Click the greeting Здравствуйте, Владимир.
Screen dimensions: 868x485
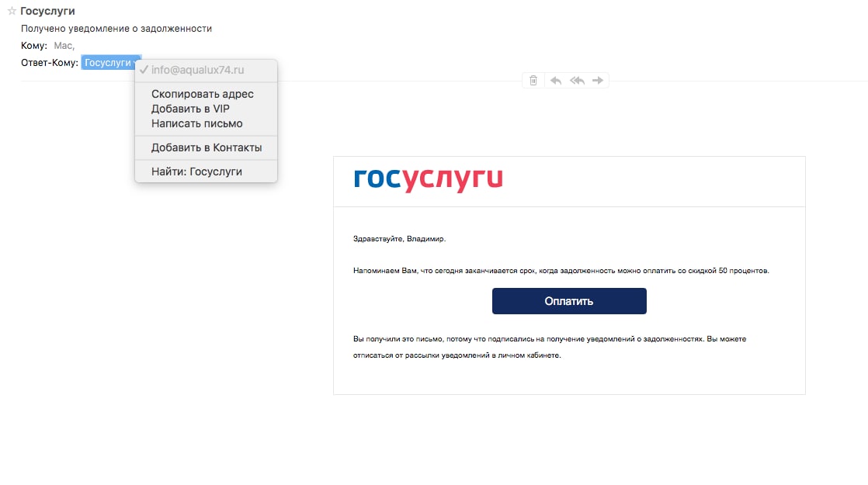point(400,239)
